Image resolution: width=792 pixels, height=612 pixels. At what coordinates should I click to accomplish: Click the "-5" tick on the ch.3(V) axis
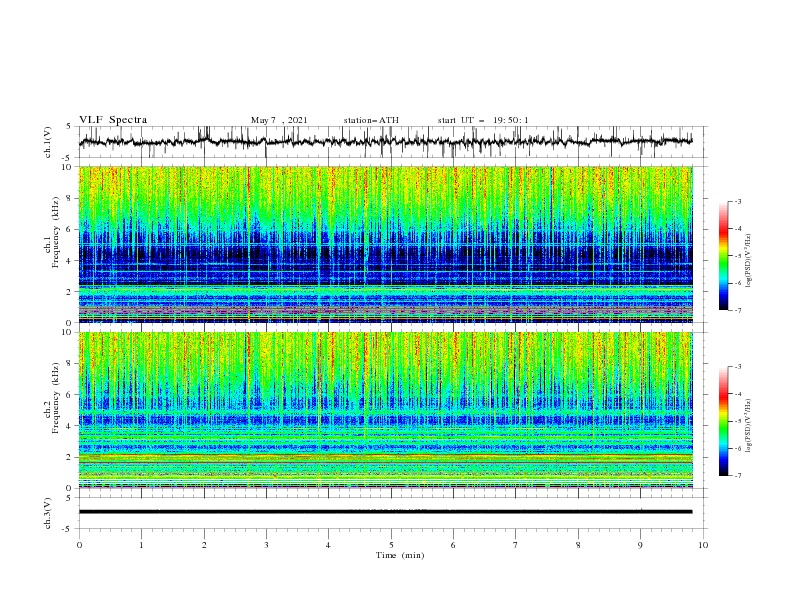pyautogui.click(x=68, y=529)
